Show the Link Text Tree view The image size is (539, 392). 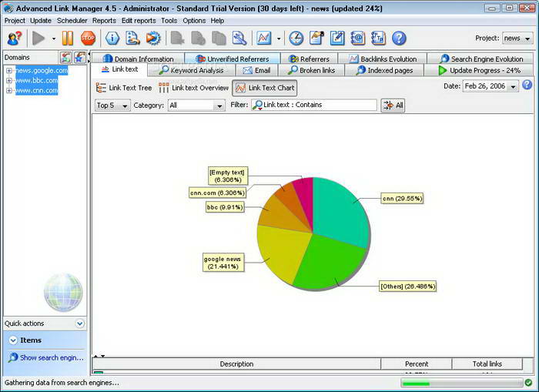coord(124,88)
